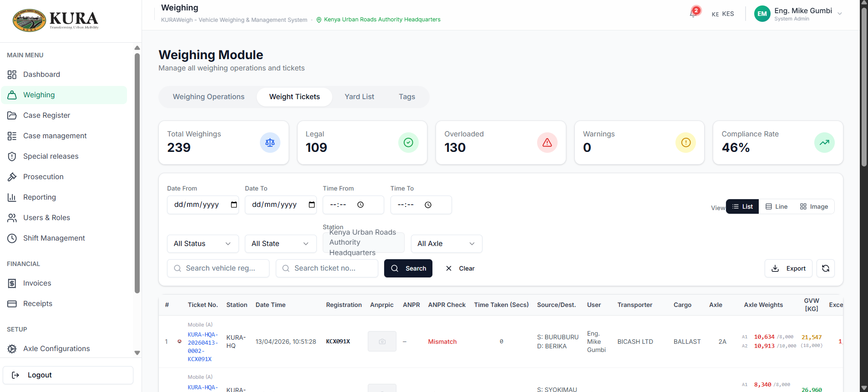Click the KURA logo
Image resolution: width=868 pixels, height=392 pixels.
click(56, 20)
